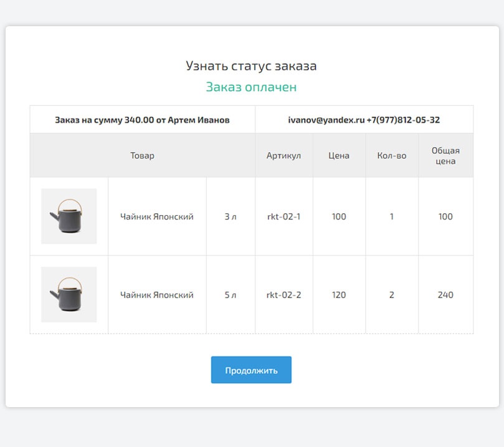Click the order sum 340.00 header cell
The height and width of the screenshot is (447, 504).
(142, 120)
